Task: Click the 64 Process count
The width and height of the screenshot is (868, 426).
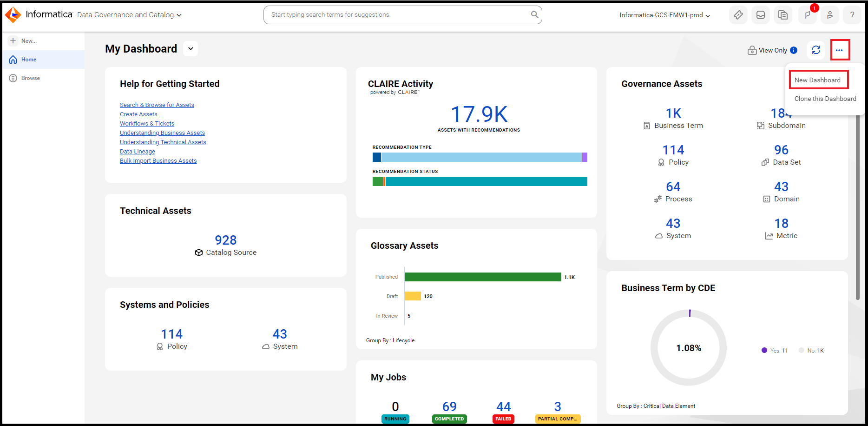Action: [673, 186]
